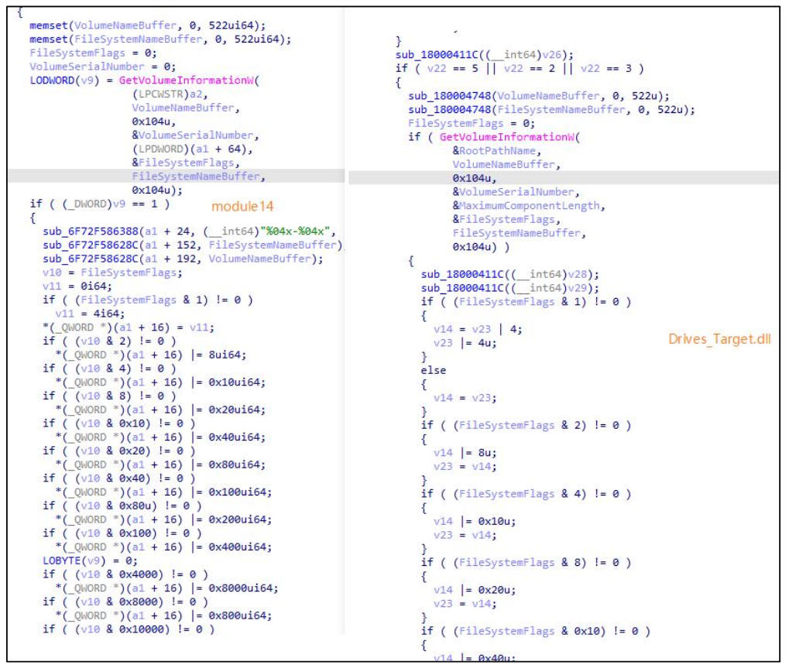Screen dimensions: 789x672
Task: Select the '|= 0x800ui64;' assignment line
Action: 163,616
